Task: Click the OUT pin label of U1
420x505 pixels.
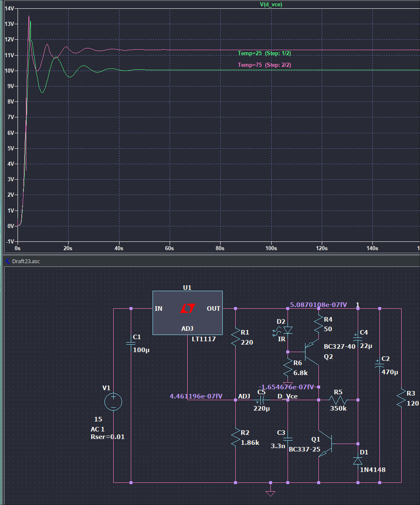Action: 214,309
